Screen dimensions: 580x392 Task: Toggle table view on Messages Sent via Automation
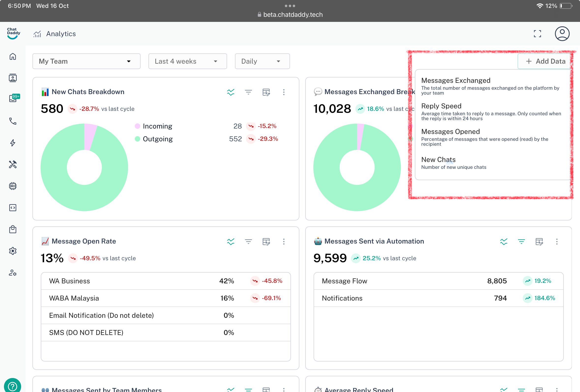[x=539, y=242]
